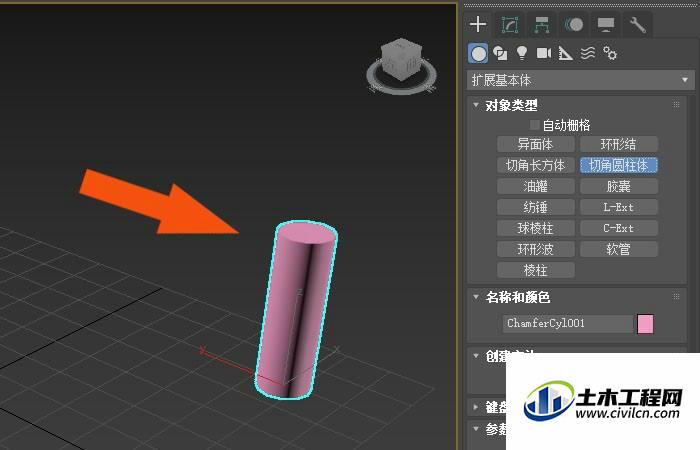700x450 pixels.
Task: Select the Helpers category icon
Action: click(x=566, y=54)
